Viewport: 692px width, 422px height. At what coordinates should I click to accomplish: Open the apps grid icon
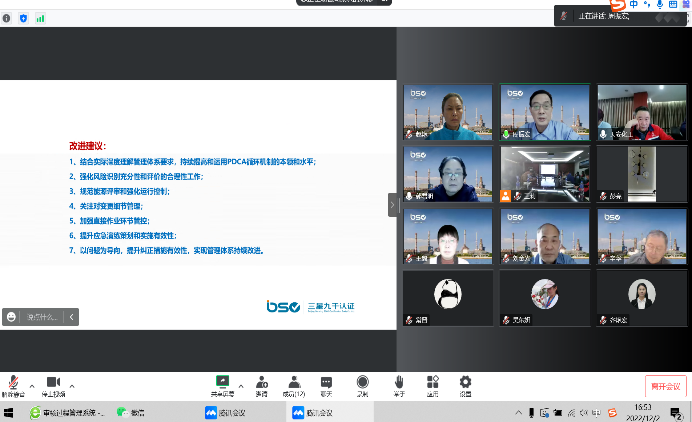tap(432, 383)
